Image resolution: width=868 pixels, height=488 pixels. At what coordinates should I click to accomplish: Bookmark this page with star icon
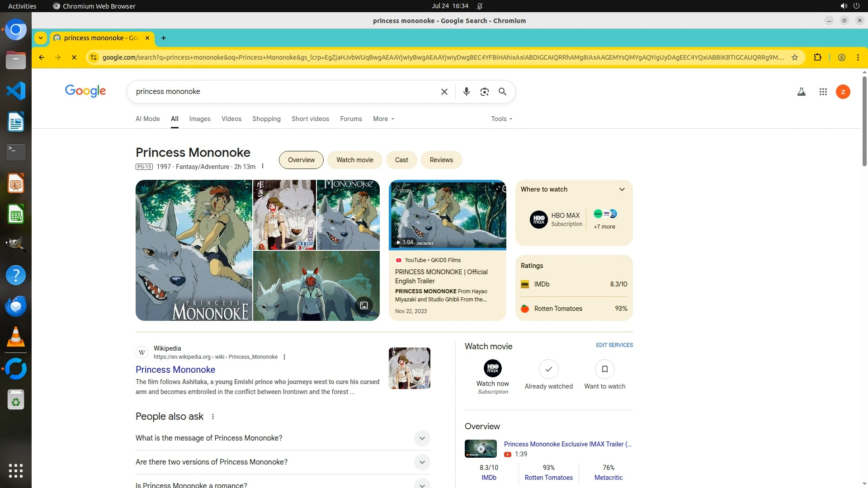[x=794, y=57]
